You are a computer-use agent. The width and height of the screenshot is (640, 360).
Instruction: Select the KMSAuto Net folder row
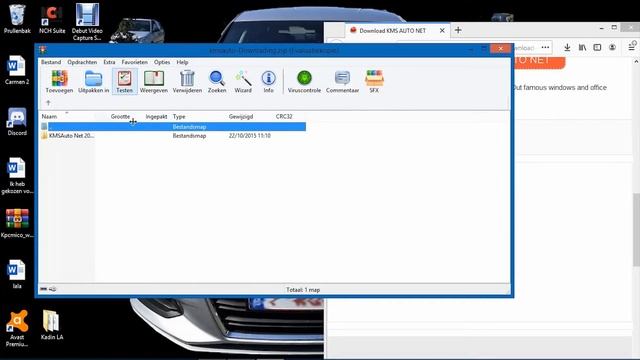[173, 136]
